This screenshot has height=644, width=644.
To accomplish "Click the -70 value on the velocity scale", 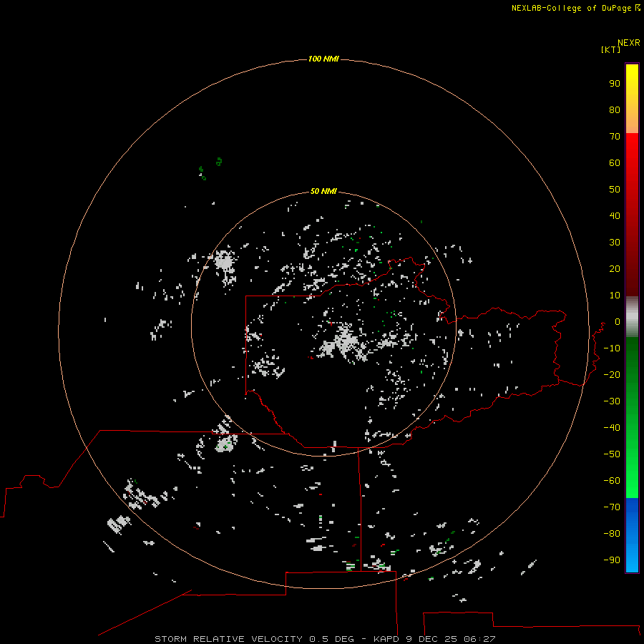I will 612,507.
